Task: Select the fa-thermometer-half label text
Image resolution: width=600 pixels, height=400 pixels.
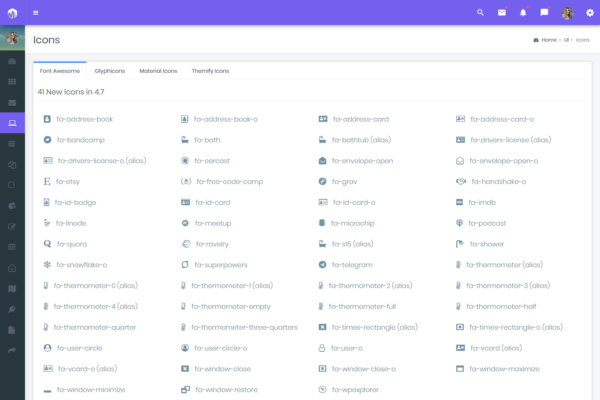Action: 501,307
